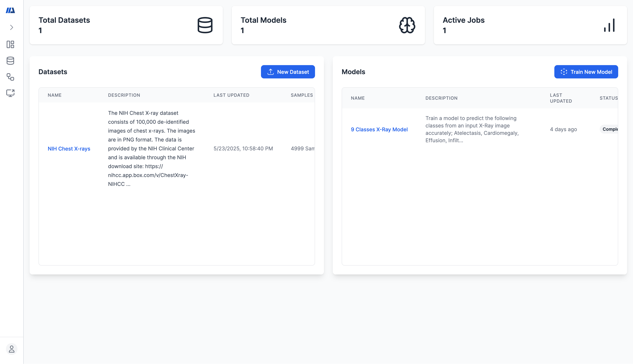Open the dashboard layout icon
This screenshot has height=364, width=633.
(x=10, y=45)
